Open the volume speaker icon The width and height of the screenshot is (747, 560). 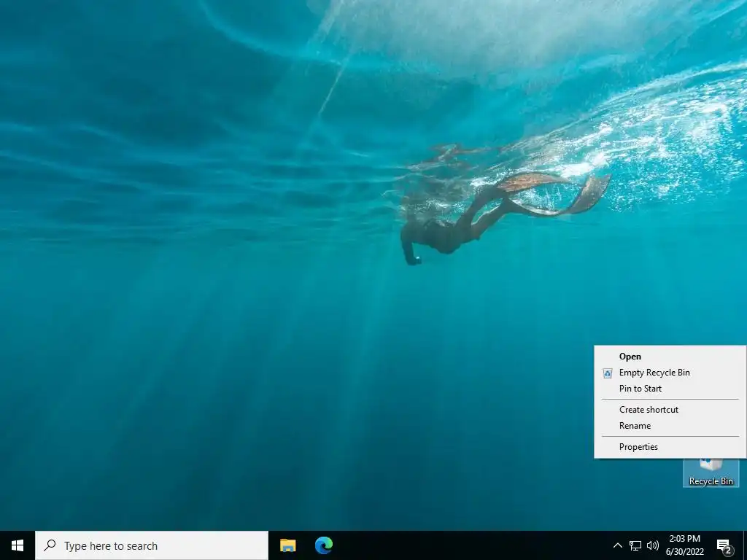(x=653, y=545)
